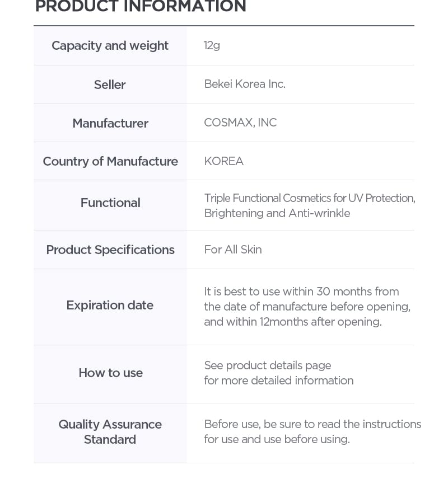Click the KOREA country value
This screenshot has width=448, height=498.
(224, 161)
